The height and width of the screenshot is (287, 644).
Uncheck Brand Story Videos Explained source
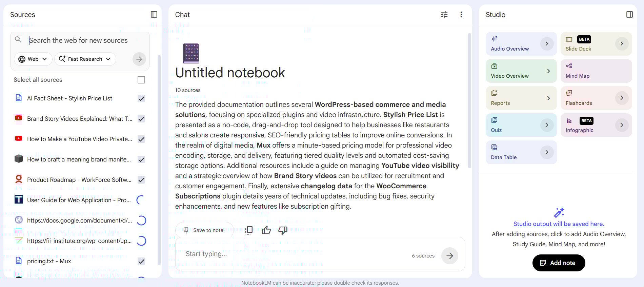point(141,119)
